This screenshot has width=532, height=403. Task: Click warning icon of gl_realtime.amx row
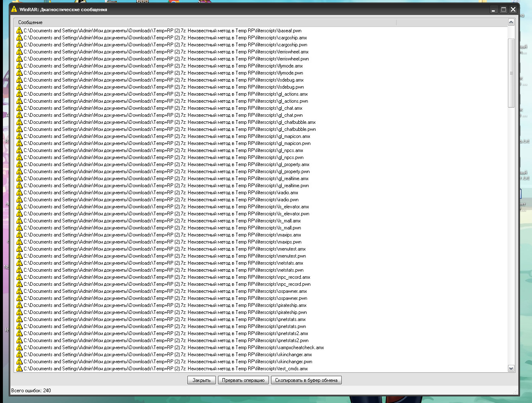coord(19,179)
